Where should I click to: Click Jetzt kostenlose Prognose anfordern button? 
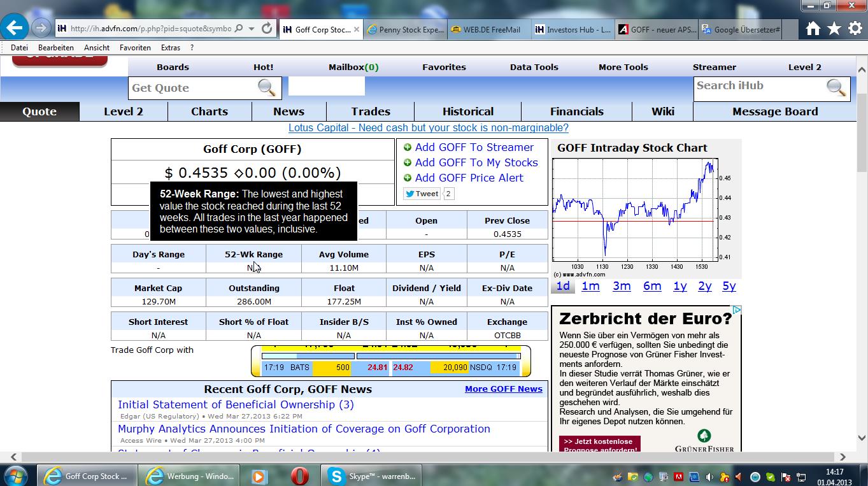coord(600,445)
